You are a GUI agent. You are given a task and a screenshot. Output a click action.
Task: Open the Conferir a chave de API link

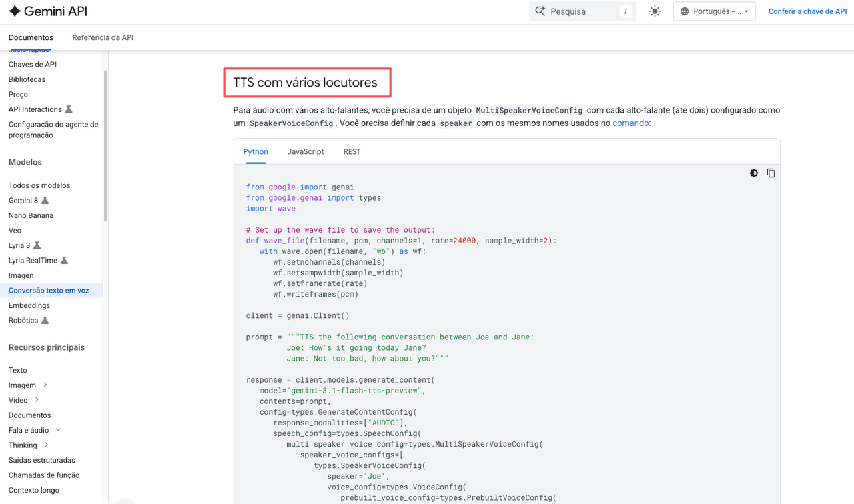(807, 11)
